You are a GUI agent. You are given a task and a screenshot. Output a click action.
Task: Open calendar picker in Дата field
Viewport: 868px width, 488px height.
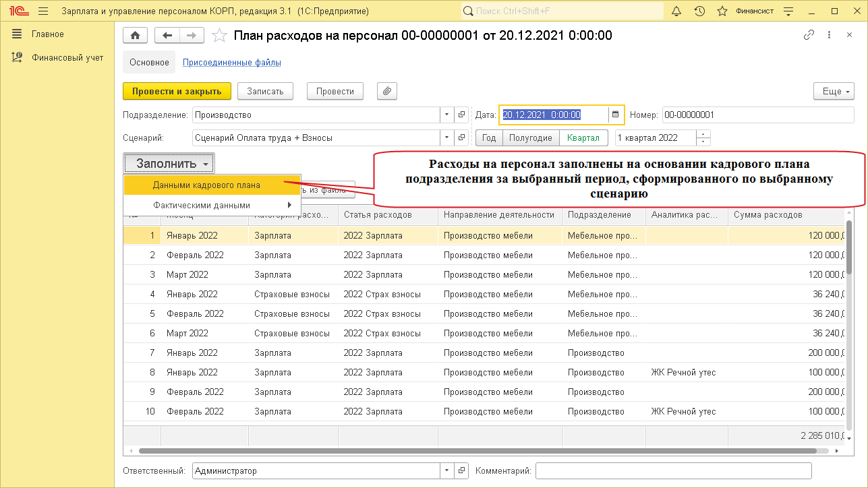(x=615, y=115)
